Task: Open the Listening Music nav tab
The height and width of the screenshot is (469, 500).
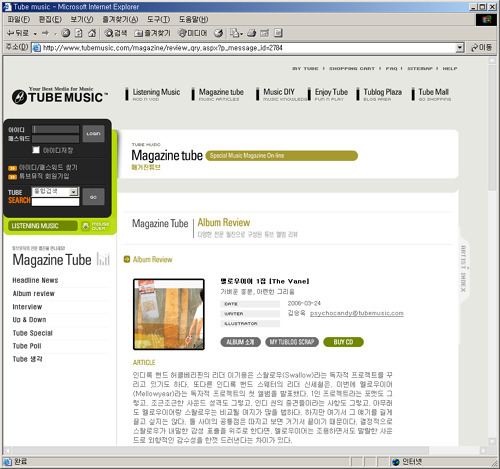Action: [153, 94]
